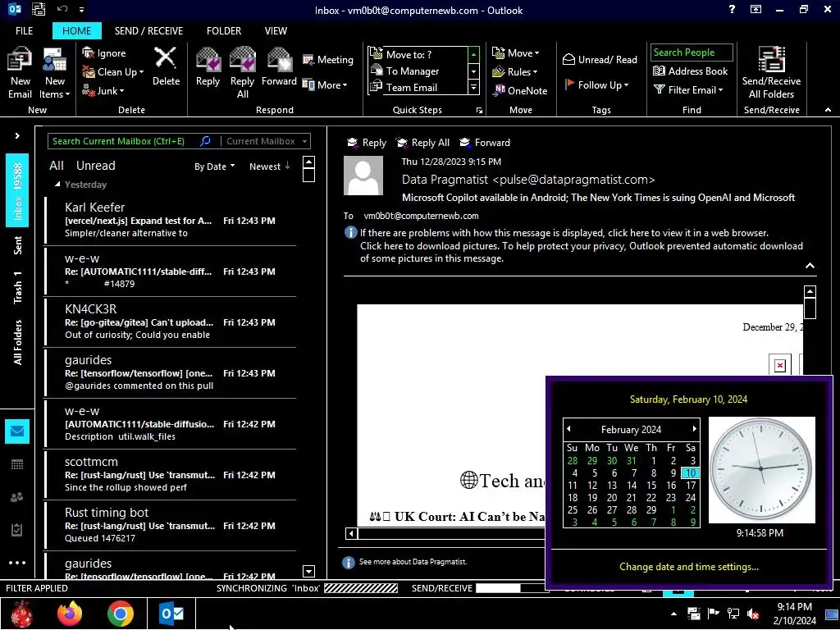Screen dimensions: 840x630
Task: Open the By Date arrangement dropdown
Action: [214, 167]
